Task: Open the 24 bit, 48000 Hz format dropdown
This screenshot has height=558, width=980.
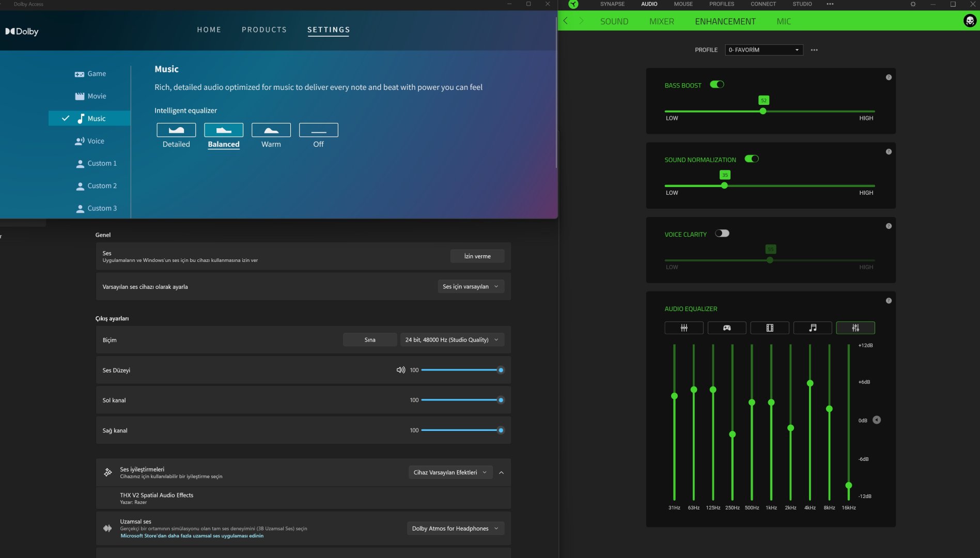Action: [452, 340]
